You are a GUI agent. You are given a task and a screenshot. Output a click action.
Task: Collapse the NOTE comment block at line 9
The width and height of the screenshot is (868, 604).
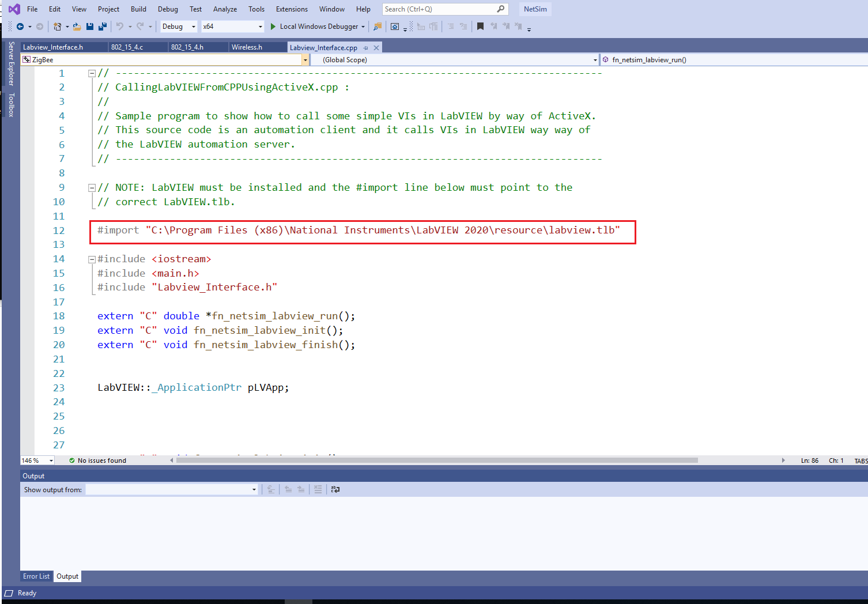coord(92,188)
